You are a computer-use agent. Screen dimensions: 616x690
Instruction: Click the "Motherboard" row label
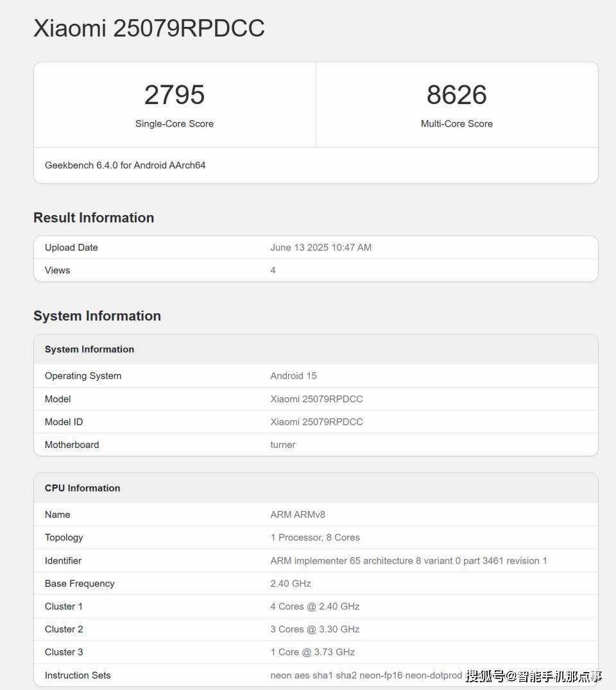point(72,445)
